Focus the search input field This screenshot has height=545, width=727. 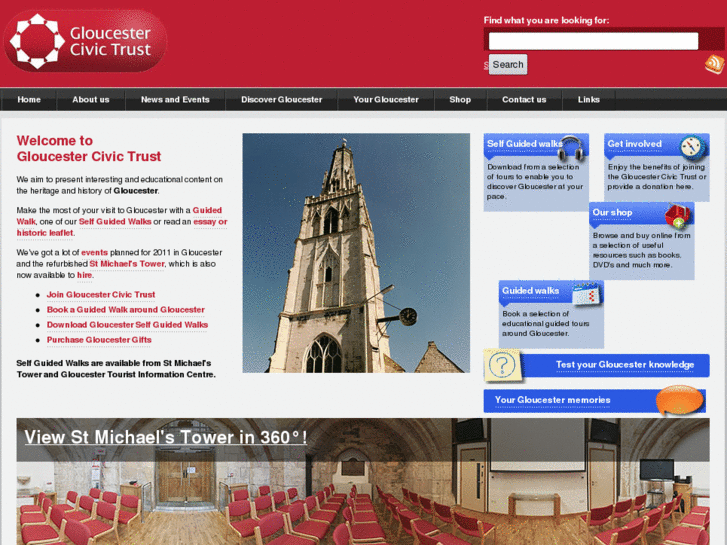[x=593, y=41]
